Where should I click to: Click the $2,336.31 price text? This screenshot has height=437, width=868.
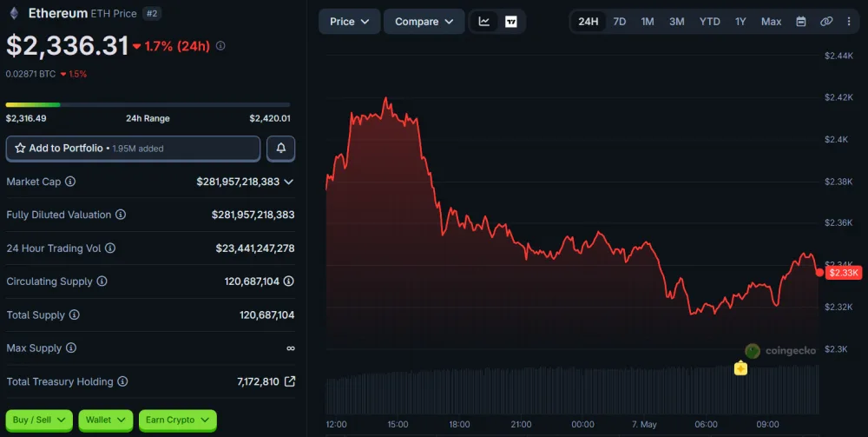[x=67, y=46]
